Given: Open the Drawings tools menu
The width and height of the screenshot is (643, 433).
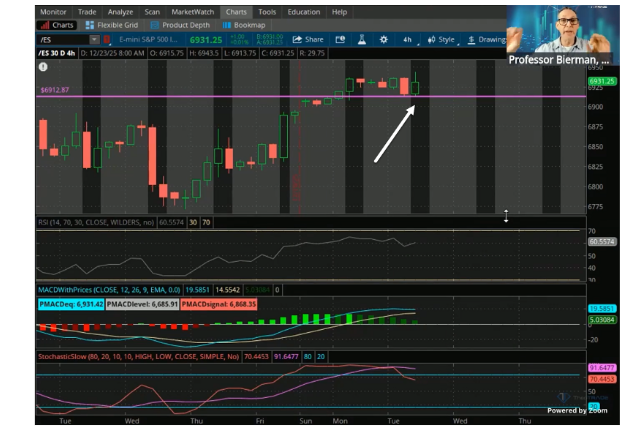Looking at the screenshot, I should [487, 39].
